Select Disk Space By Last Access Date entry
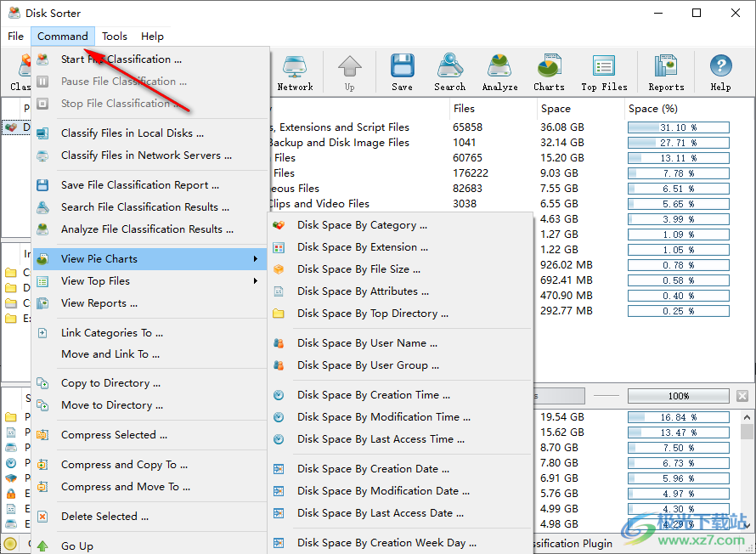756x554 pixels. (401, 513)
